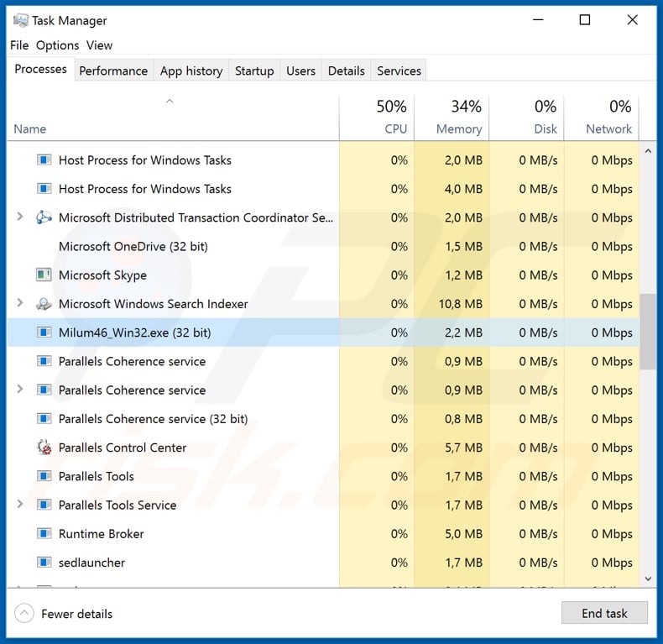Viewport: 663px width, 644px height.
Task: Open the File menu
Action: point(19,45)
